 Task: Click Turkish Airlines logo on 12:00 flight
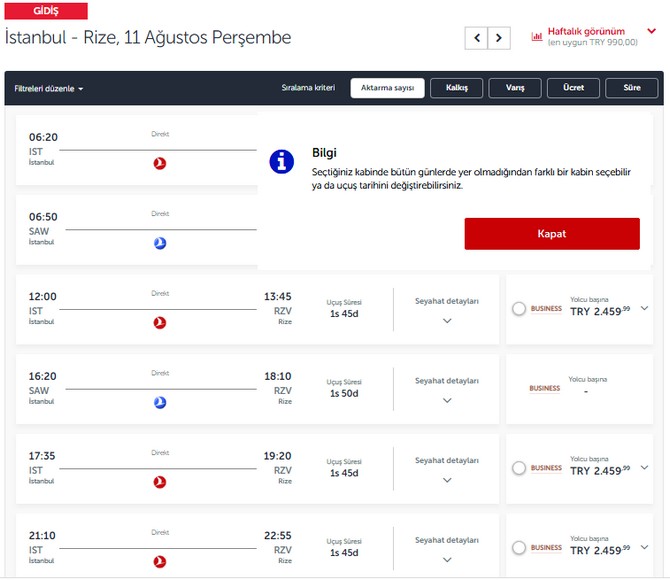[x=160, y=323]
